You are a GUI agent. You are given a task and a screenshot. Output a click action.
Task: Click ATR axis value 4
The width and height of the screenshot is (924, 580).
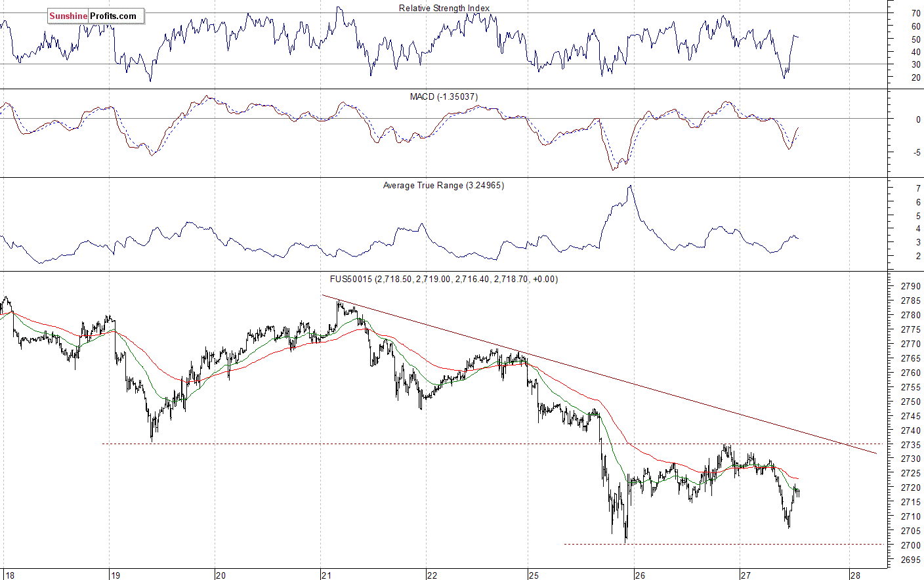(x=918, y=229)
